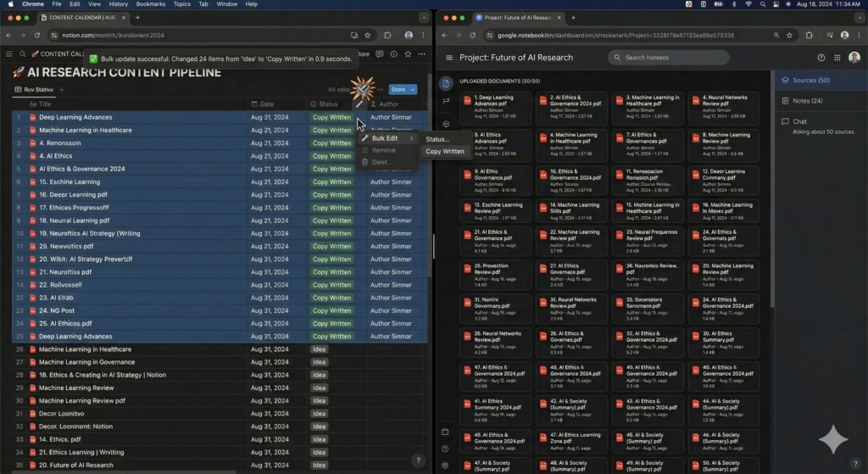Select Status... submenu option
This screenshot has height=474, width=868.
pos(437,139)
